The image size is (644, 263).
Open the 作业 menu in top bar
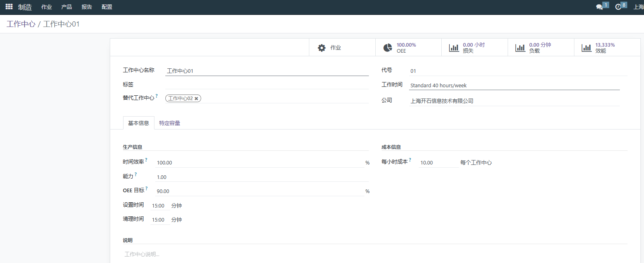click(x=47, y=7)
